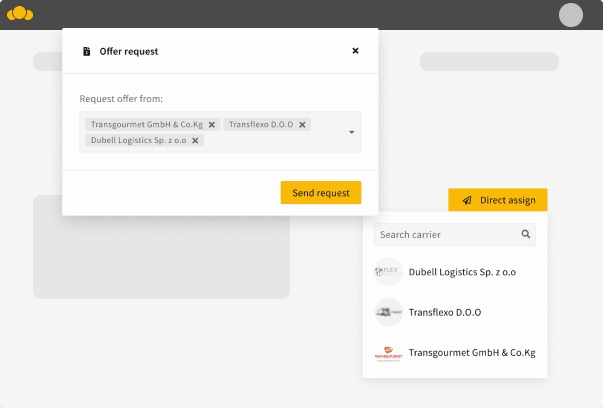Click the Transgourmet logo in carrier list
The height and width of the screenshot is (408, 603).
(x=388, y=353)
